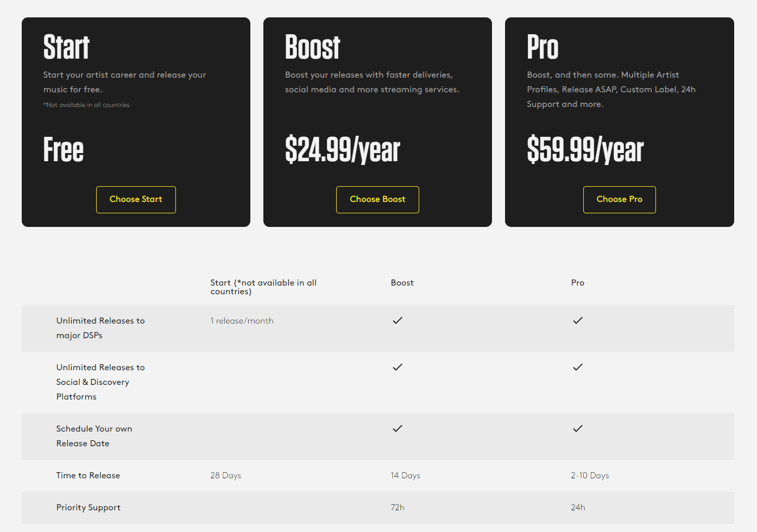Click Boost checkmark for Schedule Your own Release Date

point(398,428)
